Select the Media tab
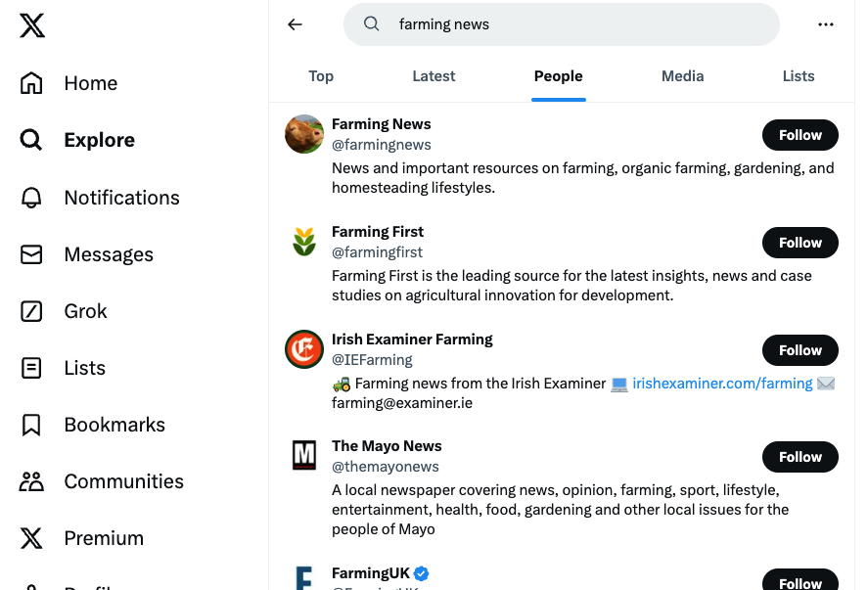Image resolution: width=868 pixels, height=590 pixels. pyautogui.click(x=682, y=76)
